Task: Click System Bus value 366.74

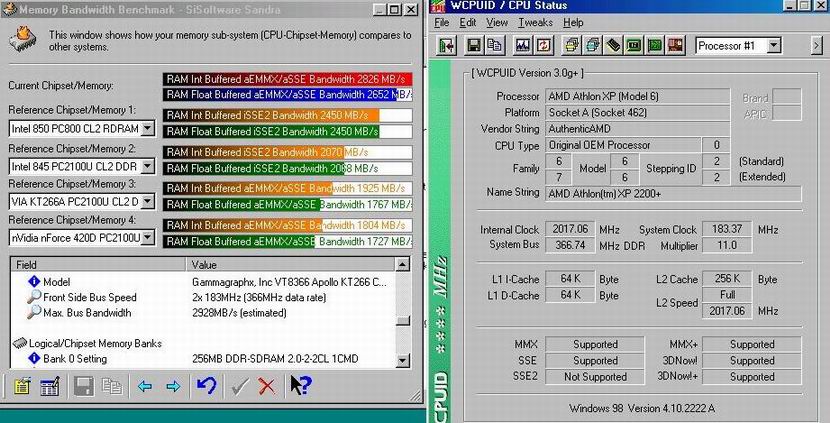Action: coord(570,245)
